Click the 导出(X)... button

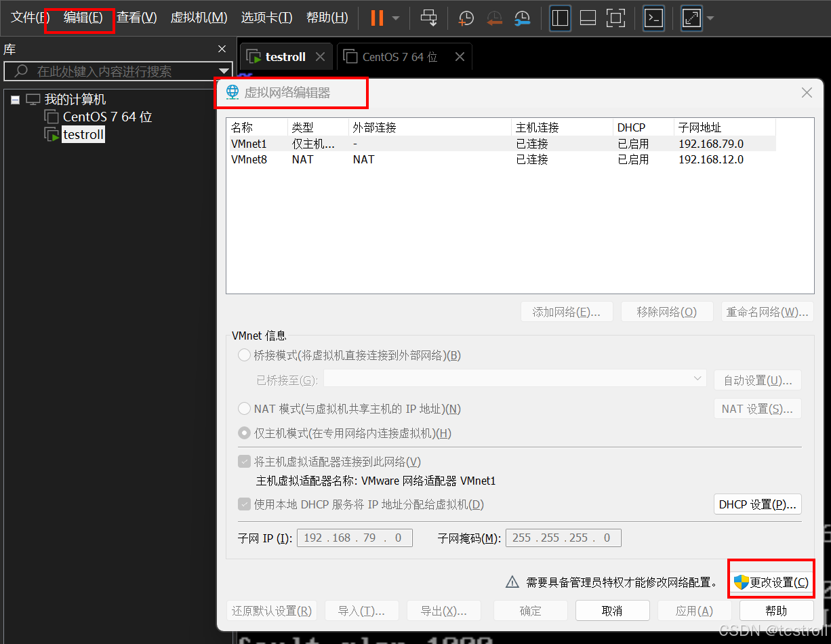coord(444,611)
